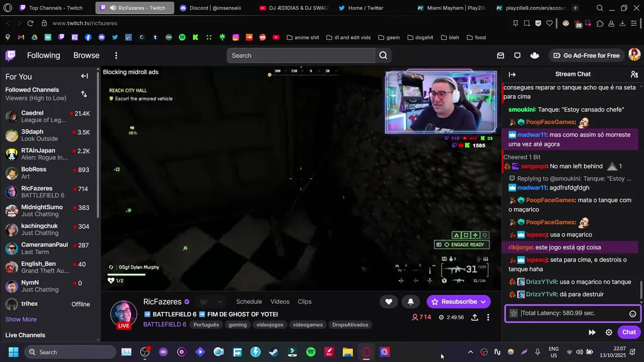The width and height of the screenshot is (644, 362).
Task: Go to Following page
Action: [43, 55]
